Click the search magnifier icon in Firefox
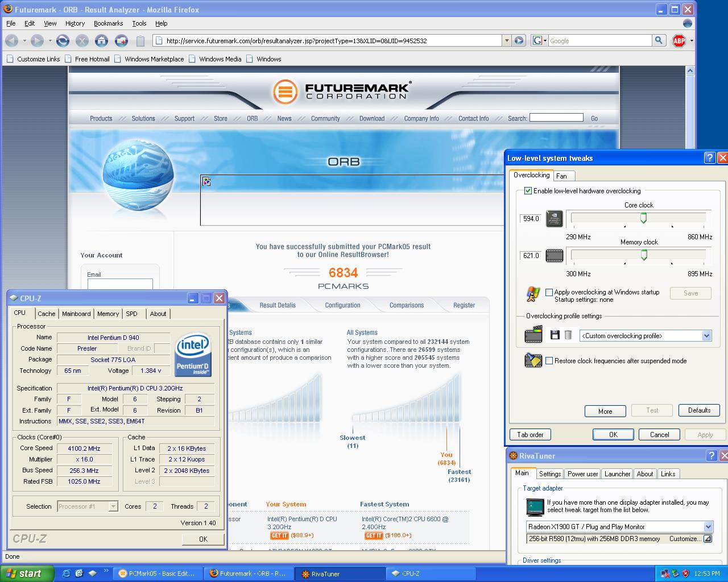Screen dimensions: 728x582 click(659, 40)
